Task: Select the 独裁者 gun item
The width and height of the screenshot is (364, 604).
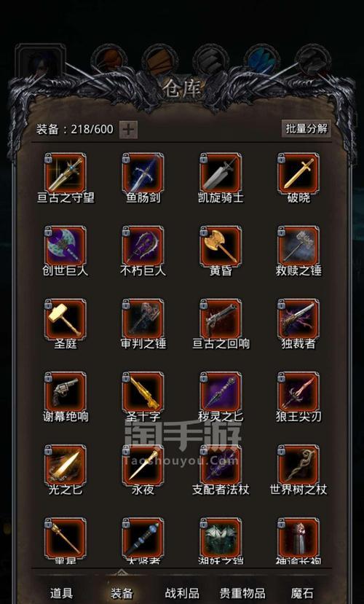Action: (298, 318)
